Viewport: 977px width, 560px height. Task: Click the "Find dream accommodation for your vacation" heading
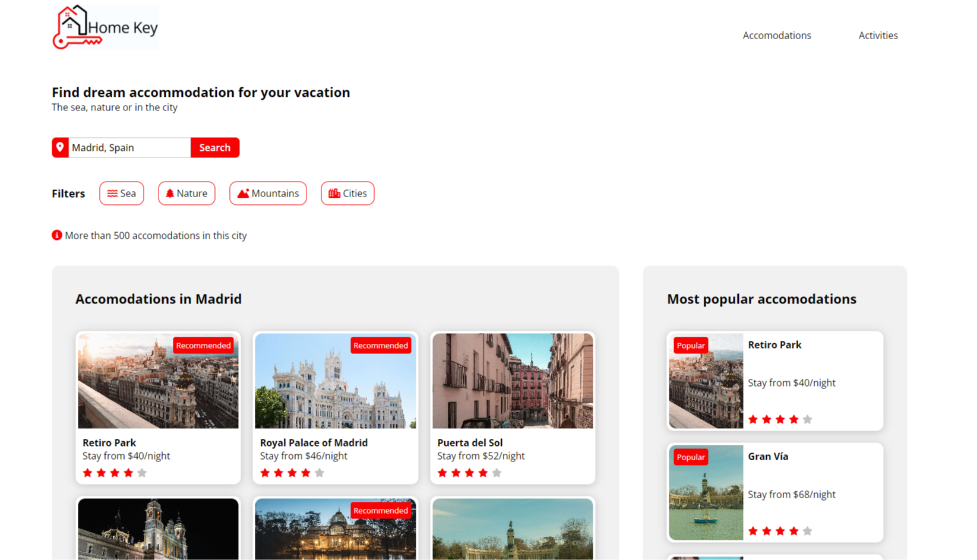click(x=201, y=92)
